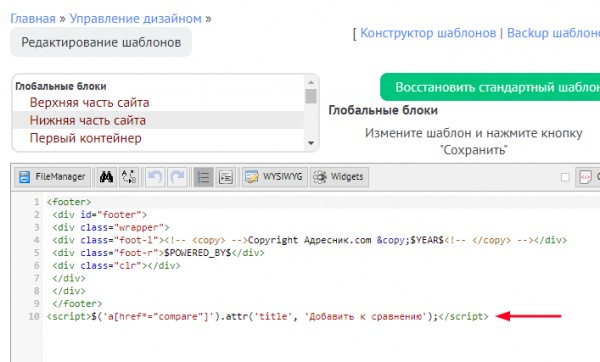The width and height of the screenshot is (600, 362).
Task: Click code line 6 div class="clr"
Action: [116, 265]
